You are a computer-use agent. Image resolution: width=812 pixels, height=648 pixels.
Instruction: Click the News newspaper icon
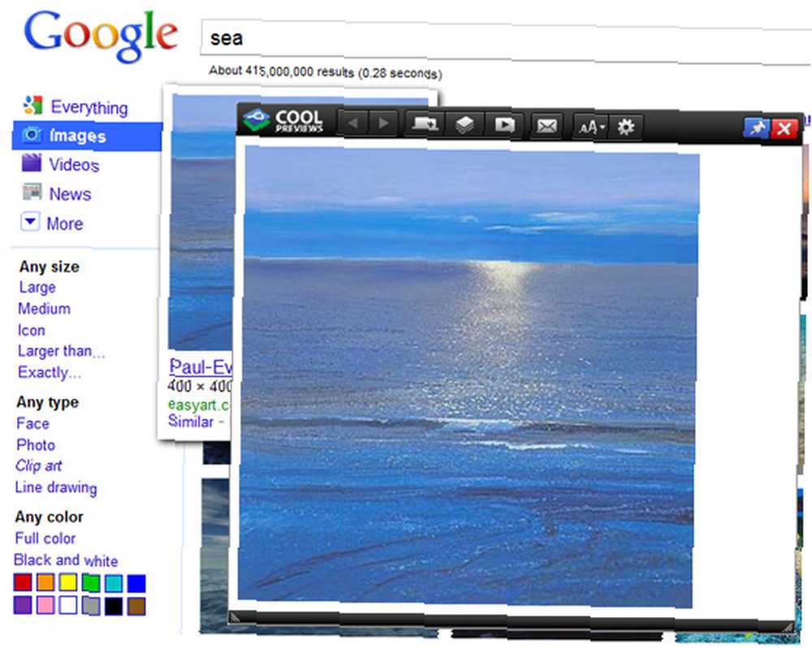(x=32, y=192)
